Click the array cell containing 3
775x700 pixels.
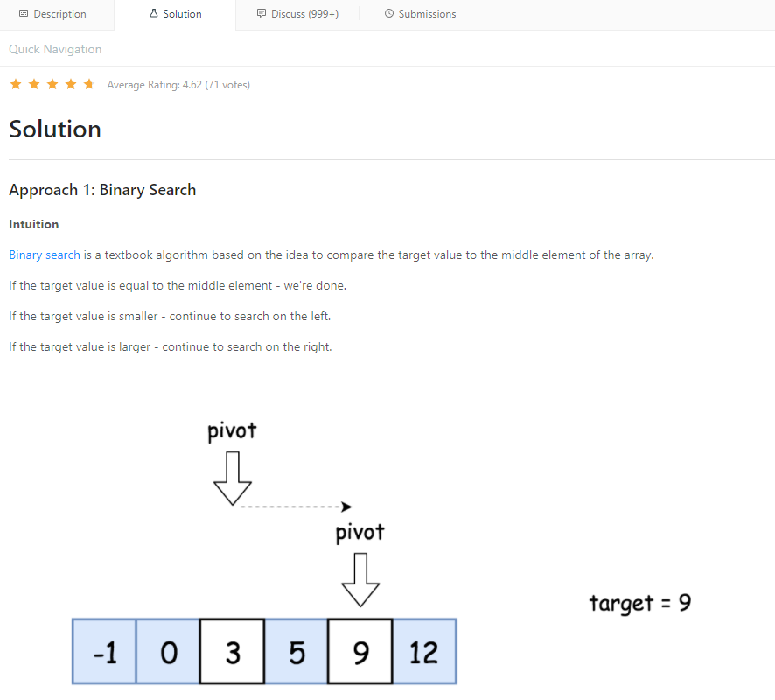(x=233, y=652)
